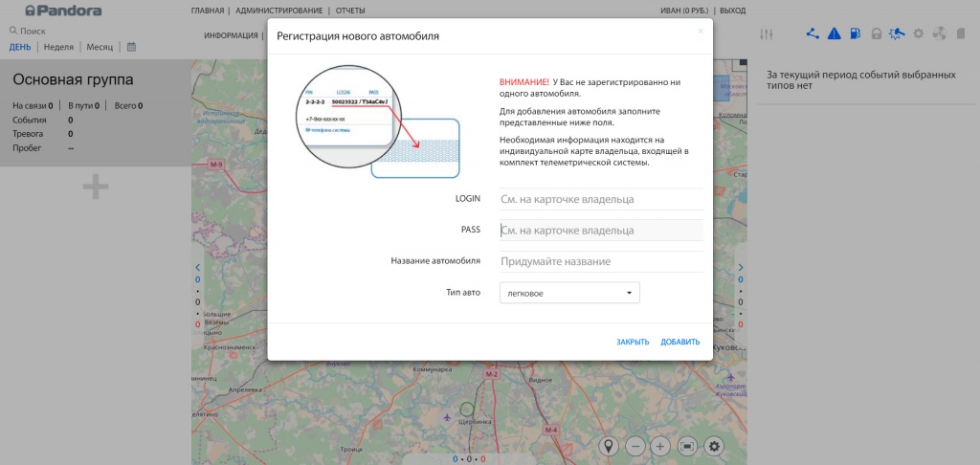Open the АДМИНИСТРИРОВАНИЕ menu
The height and width of the screenshot is (465, 980).
click(278, 11)
